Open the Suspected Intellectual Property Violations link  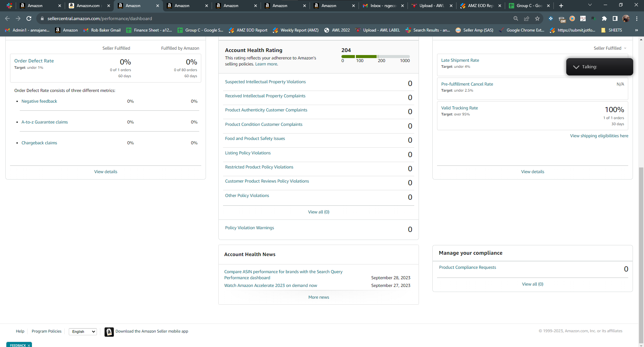point(265,82)
